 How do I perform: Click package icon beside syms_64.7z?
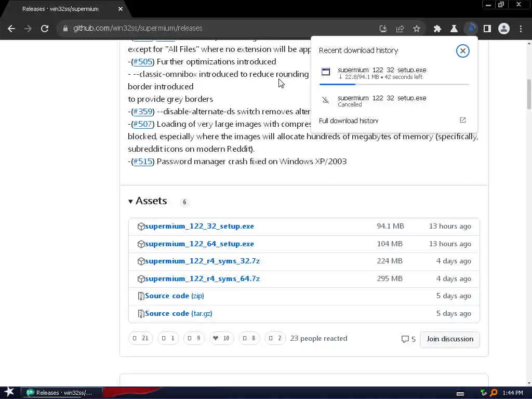141,279
